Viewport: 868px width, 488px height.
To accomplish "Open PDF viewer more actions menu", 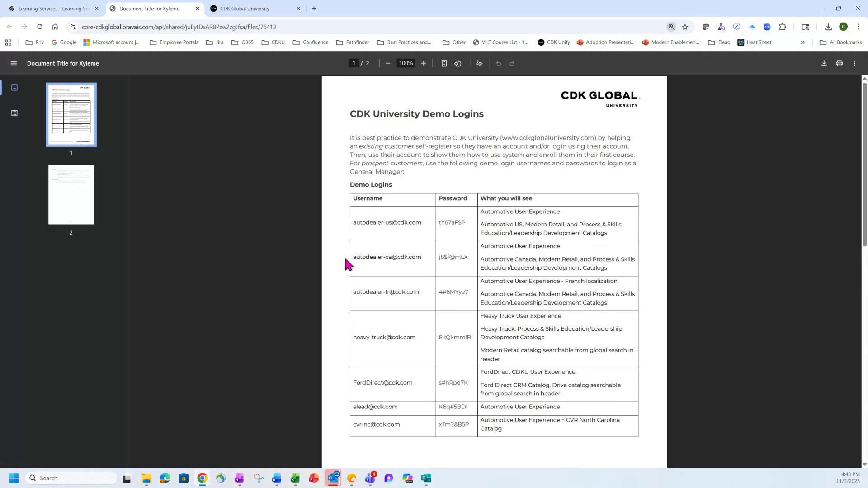I will pyautogui.click(x=854, y=63).
